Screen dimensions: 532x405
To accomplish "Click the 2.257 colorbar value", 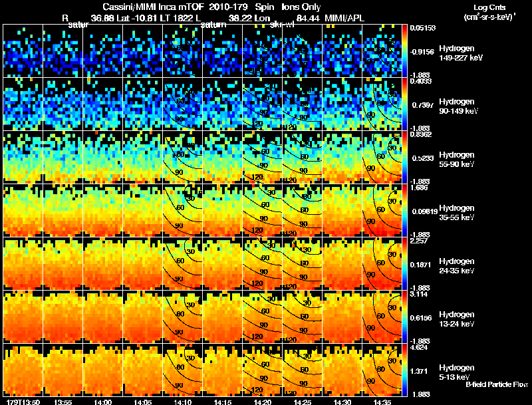I will [x=419, y=241].
